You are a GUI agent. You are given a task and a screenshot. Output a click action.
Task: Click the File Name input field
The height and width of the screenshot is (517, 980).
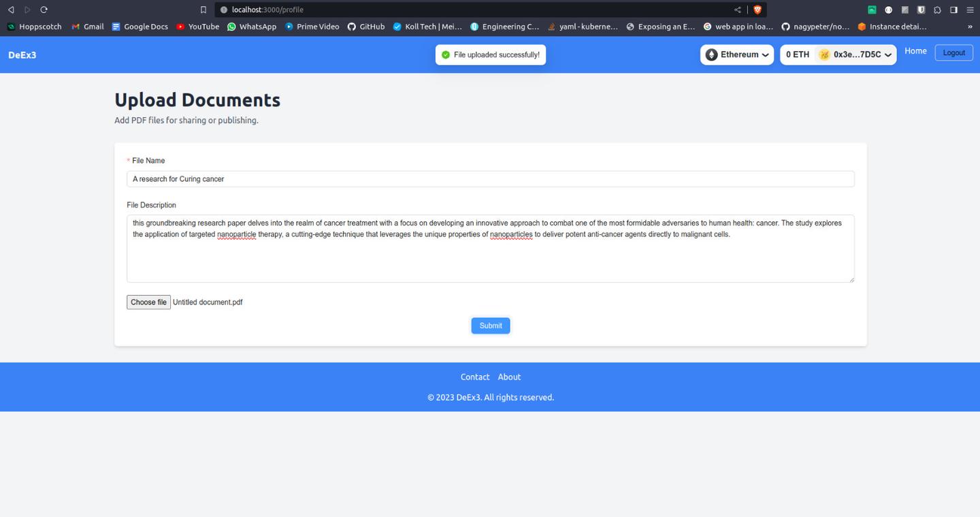[x=490, y=179]
